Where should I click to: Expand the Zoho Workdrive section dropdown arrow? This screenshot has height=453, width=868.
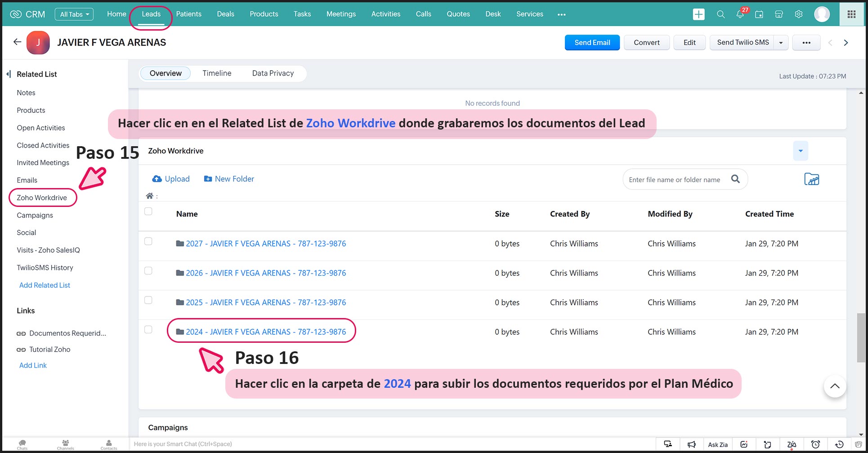[800, 151]
